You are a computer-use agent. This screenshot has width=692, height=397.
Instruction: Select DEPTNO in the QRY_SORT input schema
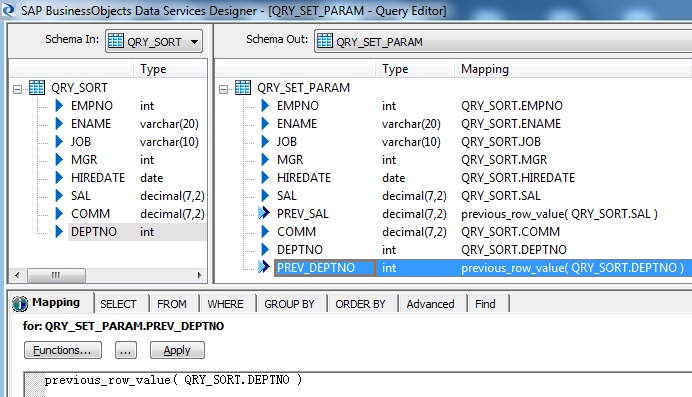click(x=94, y=232)
